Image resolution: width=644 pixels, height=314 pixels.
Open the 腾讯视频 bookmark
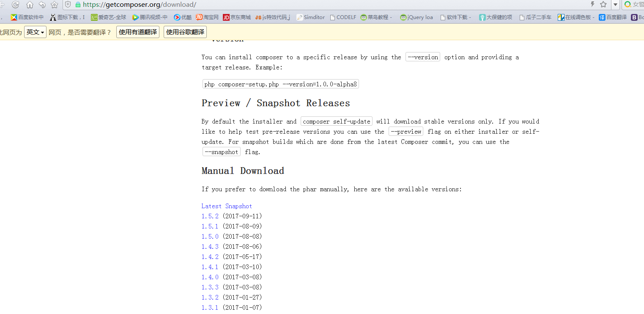point(150,17)
